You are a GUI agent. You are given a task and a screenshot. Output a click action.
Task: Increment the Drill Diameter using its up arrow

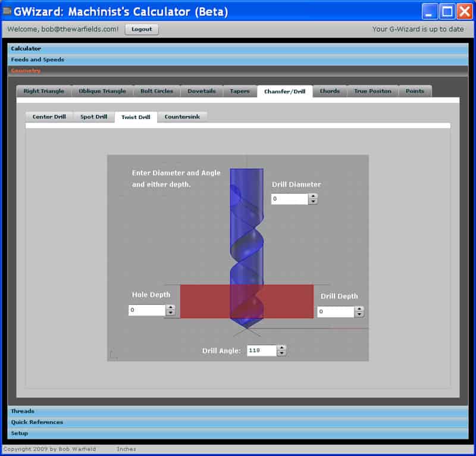click(x=314, y=196)
